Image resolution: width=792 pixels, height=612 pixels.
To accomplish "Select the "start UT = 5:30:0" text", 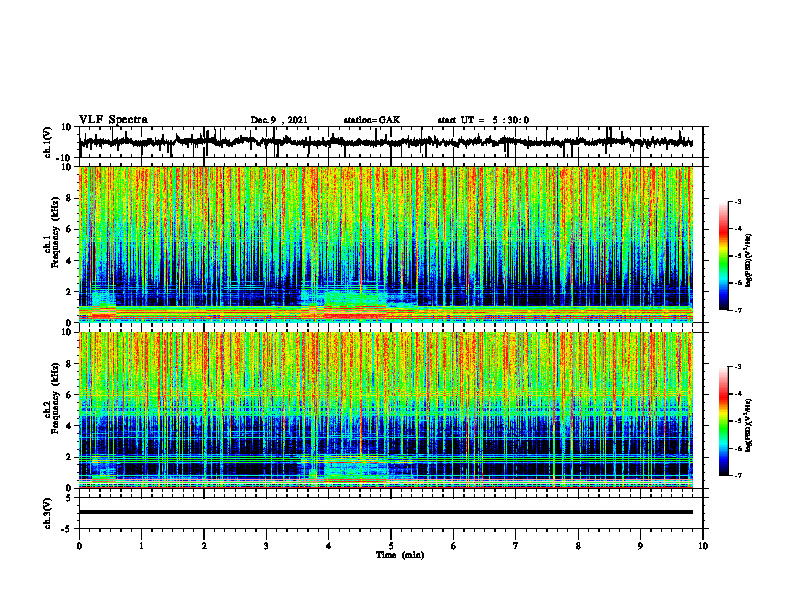I will (x=483, y=120).
